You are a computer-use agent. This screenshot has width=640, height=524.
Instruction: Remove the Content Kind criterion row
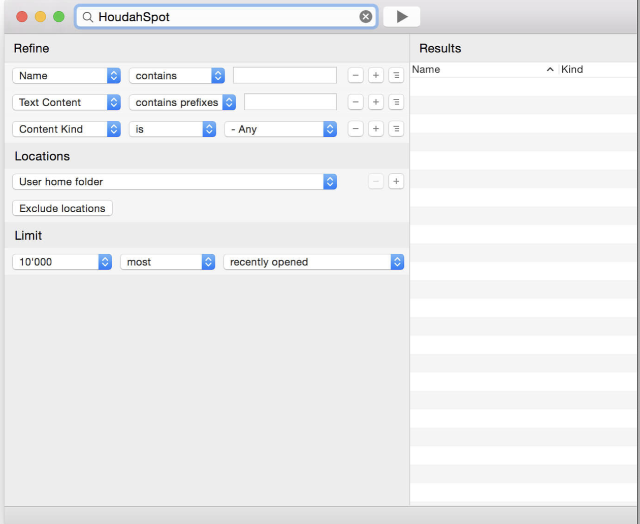point(356,129)
